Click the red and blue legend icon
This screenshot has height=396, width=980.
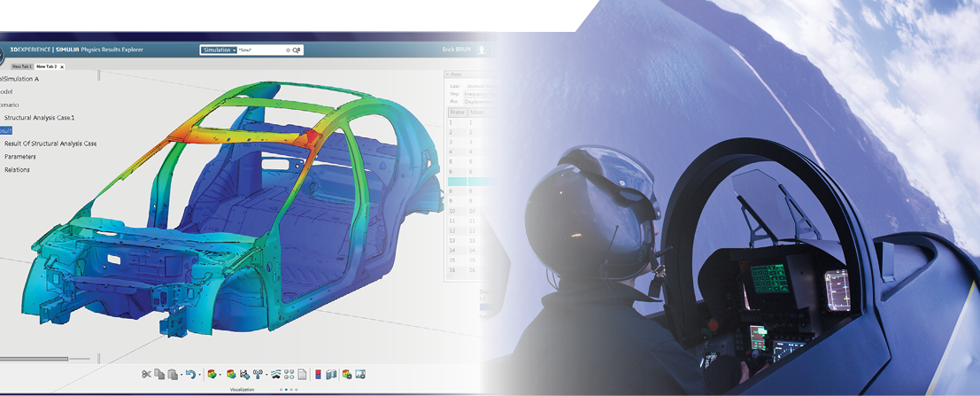click(318, 374)
